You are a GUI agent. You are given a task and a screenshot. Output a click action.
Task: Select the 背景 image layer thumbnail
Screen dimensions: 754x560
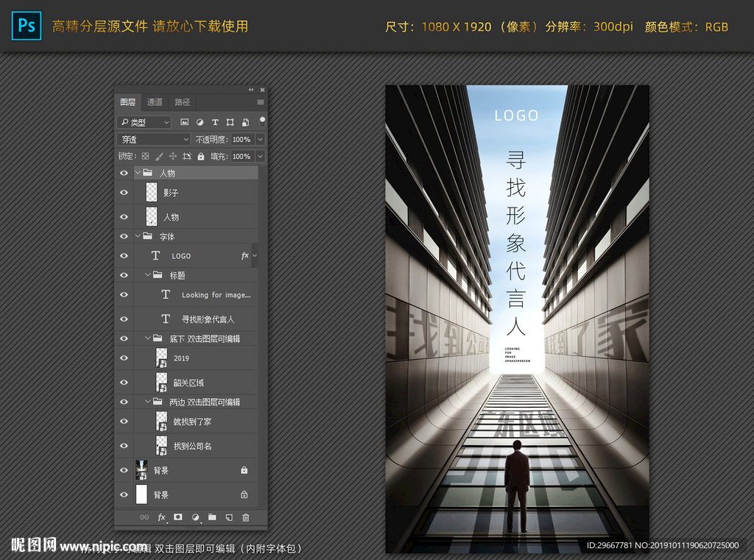tap(141, 470)
